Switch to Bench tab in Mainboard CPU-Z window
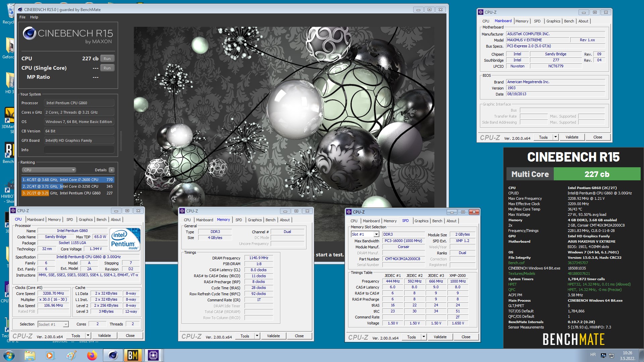Screen dimensions: 644x362 point(569,21)
